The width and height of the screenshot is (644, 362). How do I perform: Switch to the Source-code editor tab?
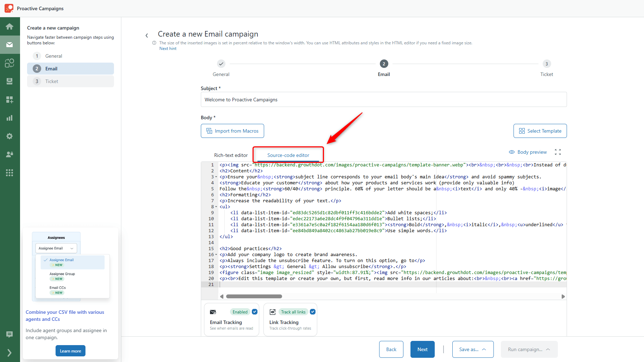coord(288,155)
